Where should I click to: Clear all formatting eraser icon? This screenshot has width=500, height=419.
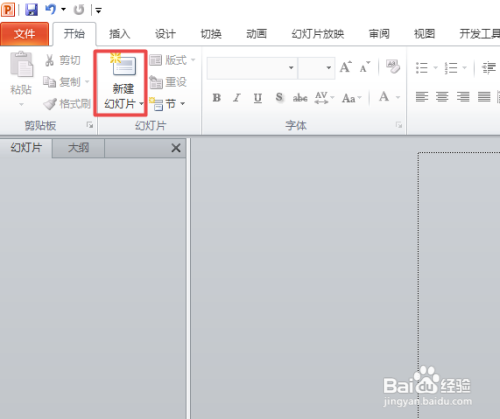click(393, 66)
